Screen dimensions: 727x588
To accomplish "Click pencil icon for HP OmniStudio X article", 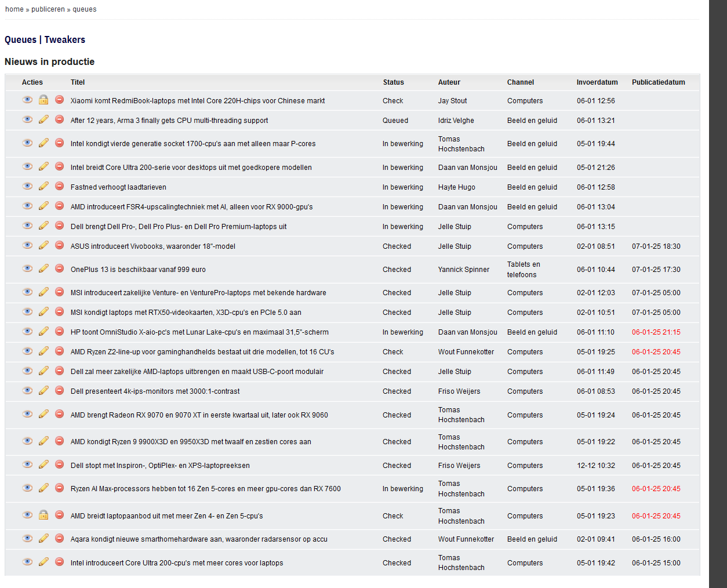I will [43, 331].
